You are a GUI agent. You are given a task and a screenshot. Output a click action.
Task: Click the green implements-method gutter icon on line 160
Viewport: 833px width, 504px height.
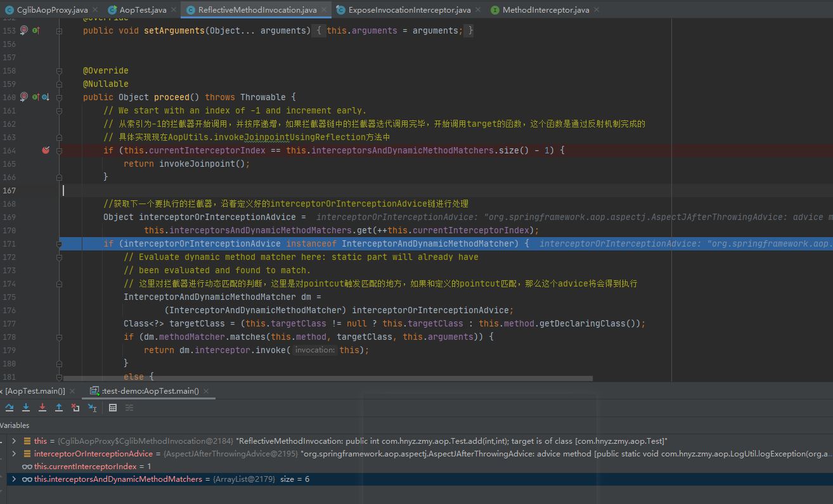pos(36,97)
